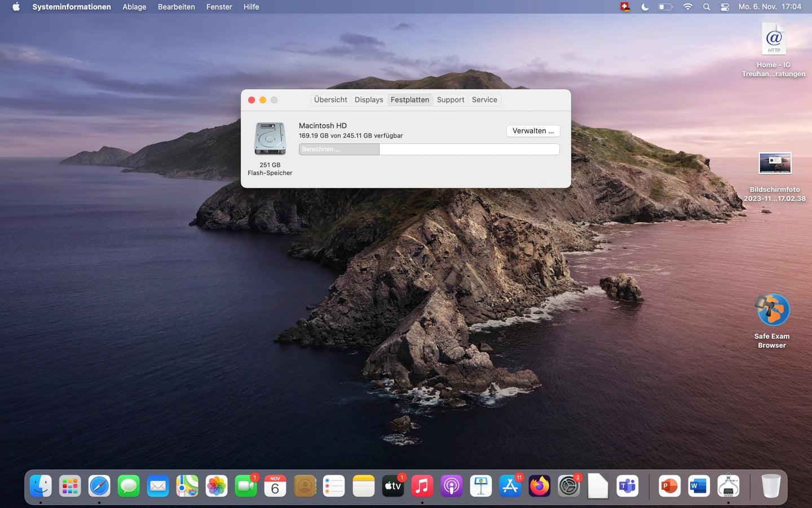Select the Macintosh HD disk icon
The width and height of the screenshot is (812, 508).
270,137
